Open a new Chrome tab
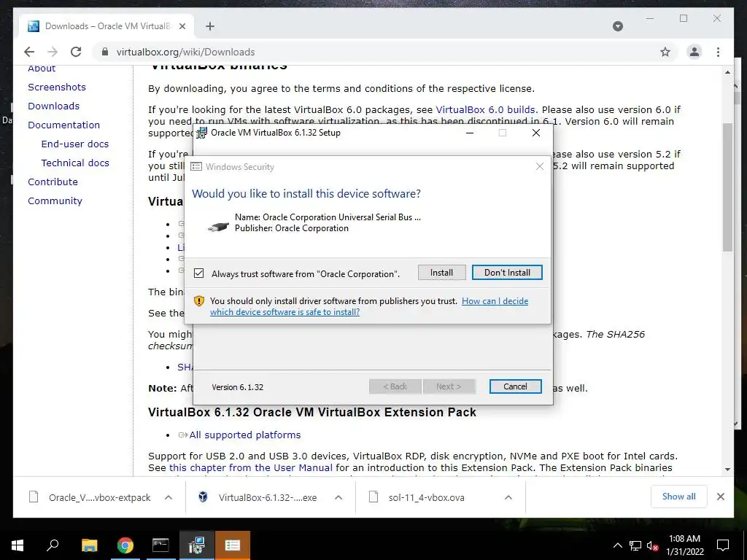The width and height of the screenshot is (747, 560). [209, 26]
